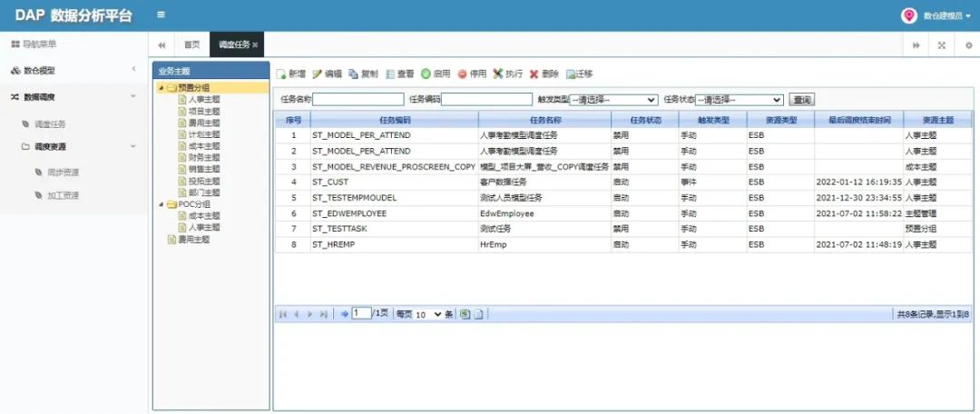The height and width of the screenshot is (414, 980).
Task: Click the 查看 (view) toolbar icon
Action: pos(390,74)
